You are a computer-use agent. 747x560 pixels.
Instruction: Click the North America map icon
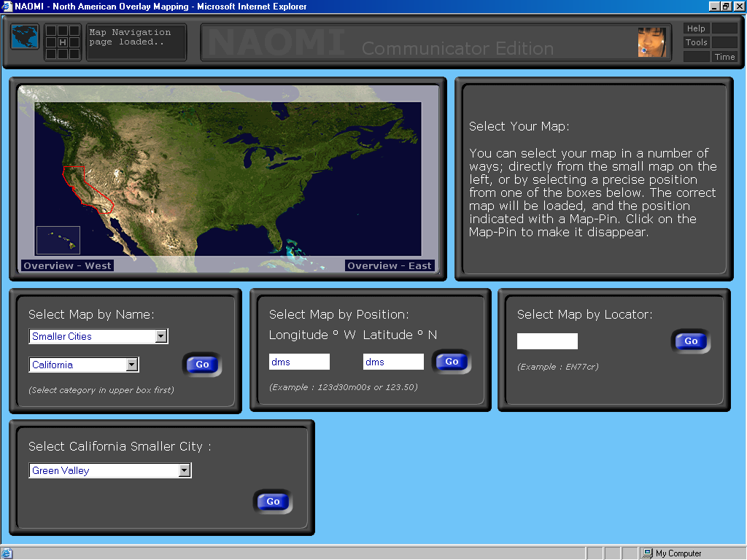click(x=25, y=37)
